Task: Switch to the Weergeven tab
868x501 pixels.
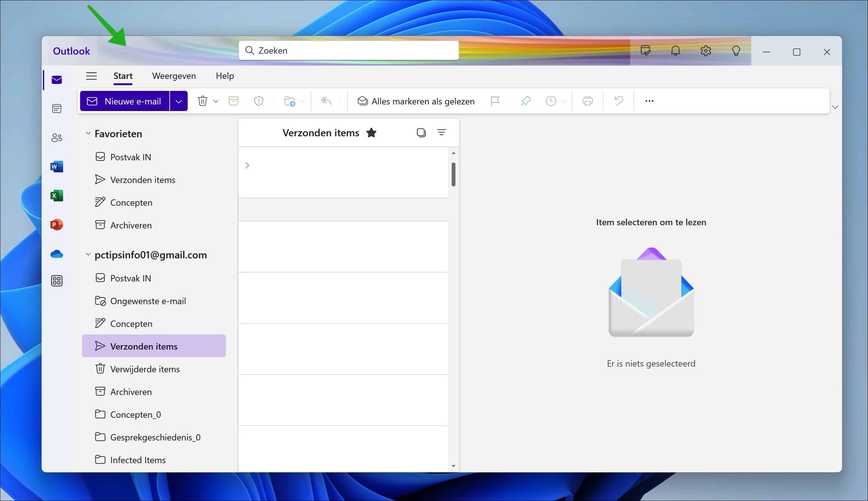Action: pyautogui.click(x=174, y=76)
